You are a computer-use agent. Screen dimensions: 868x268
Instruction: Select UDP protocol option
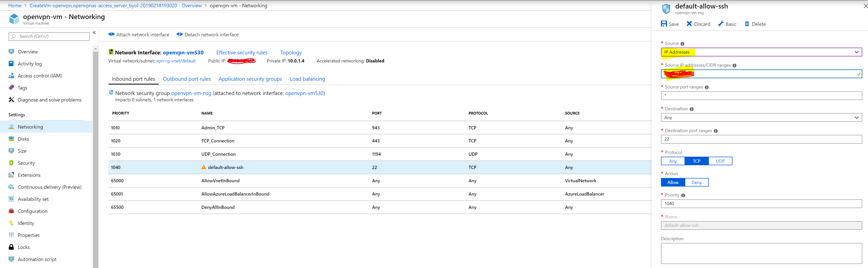(x=720, y=161)
